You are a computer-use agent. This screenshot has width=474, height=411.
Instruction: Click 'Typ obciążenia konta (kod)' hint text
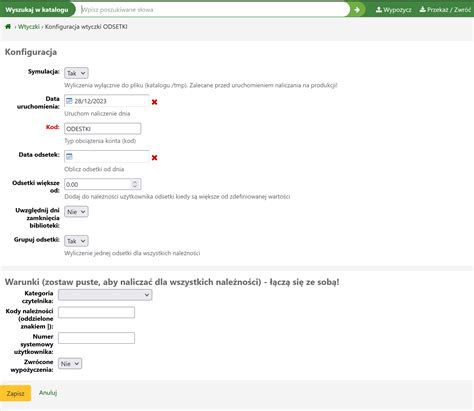click(100, 141)
